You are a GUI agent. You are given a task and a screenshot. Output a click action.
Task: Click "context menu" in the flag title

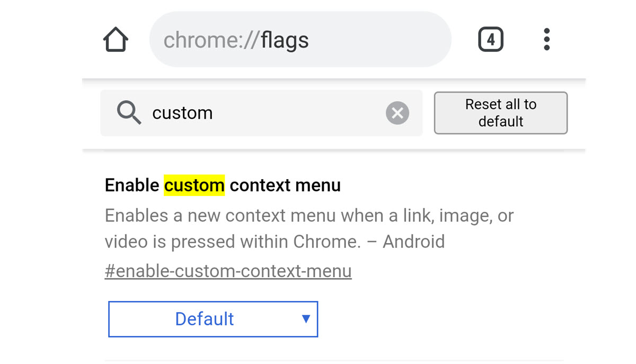[285, 185]
